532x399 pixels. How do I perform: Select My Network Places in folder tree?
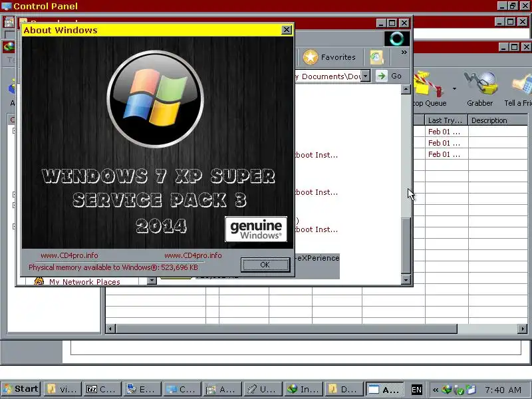click(84, 282)
